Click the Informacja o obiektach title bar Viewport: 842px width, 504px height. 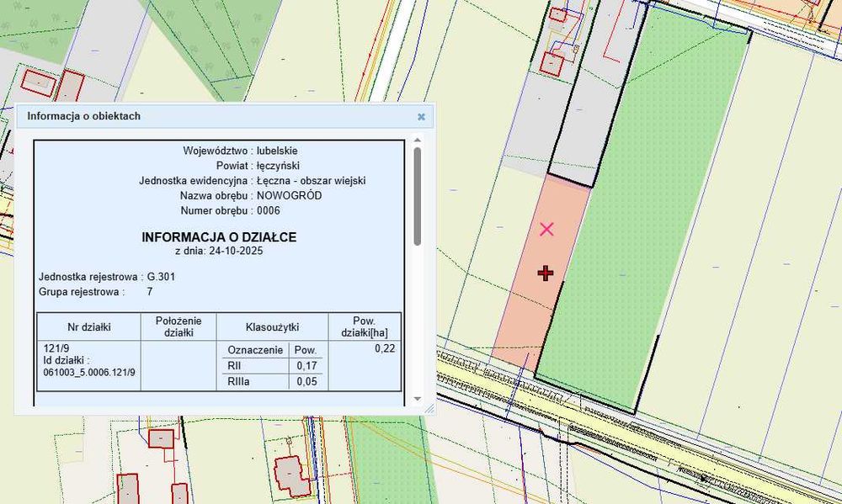point(225,116)
